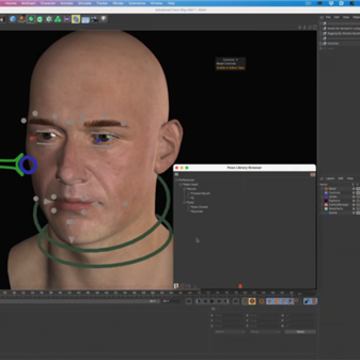Click the autokeying button beside record
Viewport: 360px width, 360px height.
click(245, 301)
